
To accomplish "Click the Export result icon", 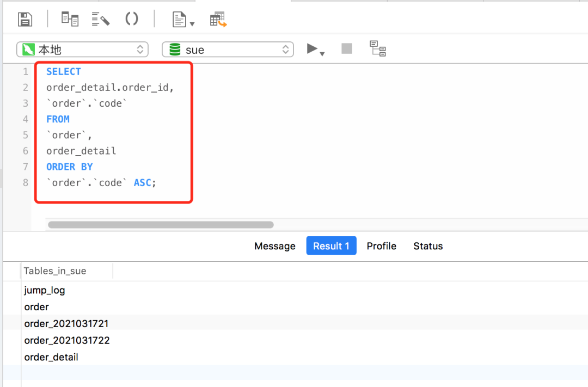I will [217, 19].
